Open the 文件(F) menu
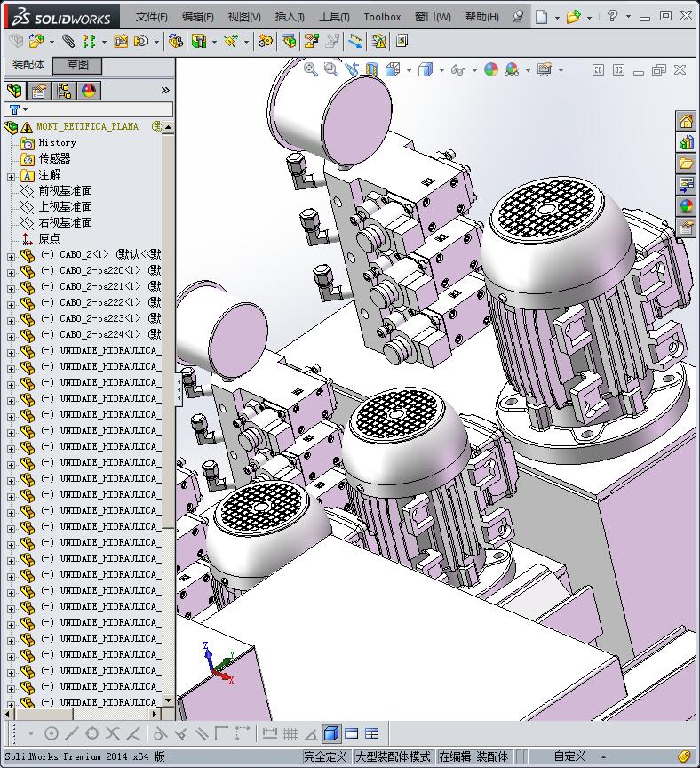Viewport: 700px width, 768px height. pos(151,17)
